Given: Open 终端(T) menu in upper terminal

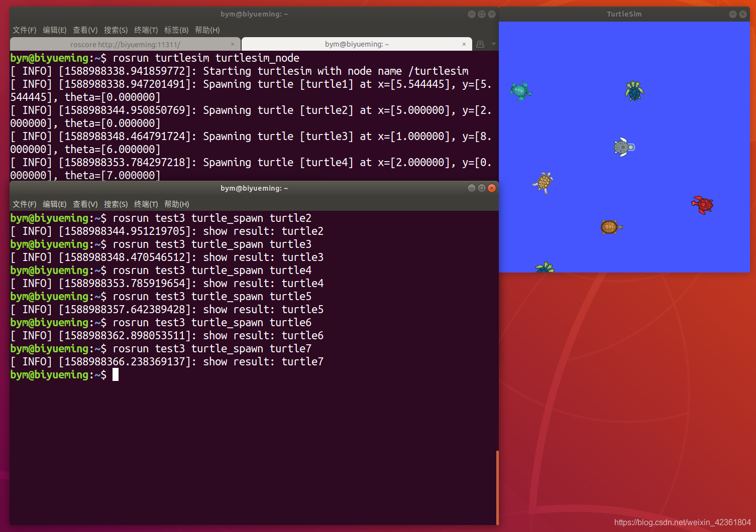Looking at the screenshot, I should 146,30.
